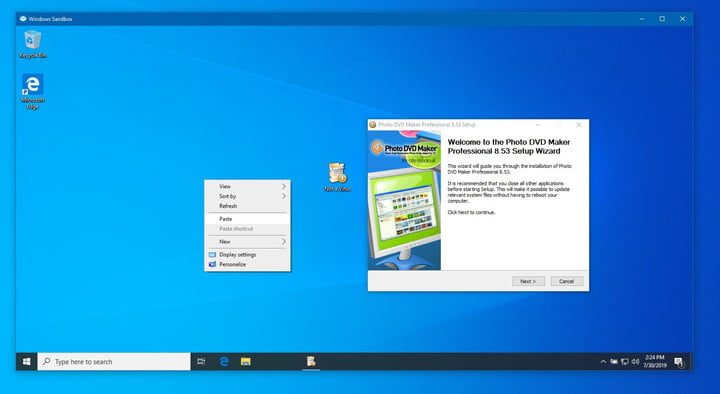
Task: Expand the arrow beside New
Action: point(284,242)
